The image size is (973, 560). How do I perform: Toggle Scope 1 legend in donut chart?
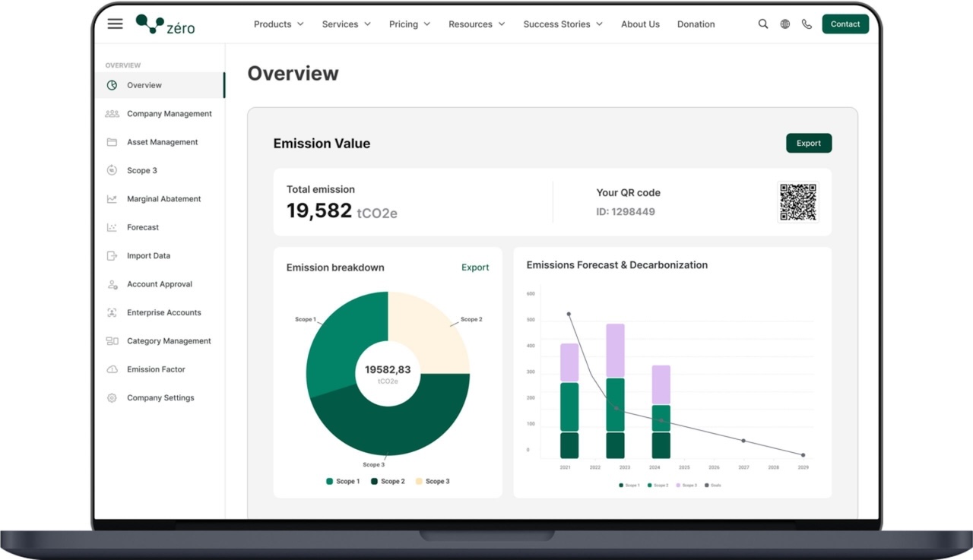343,482
